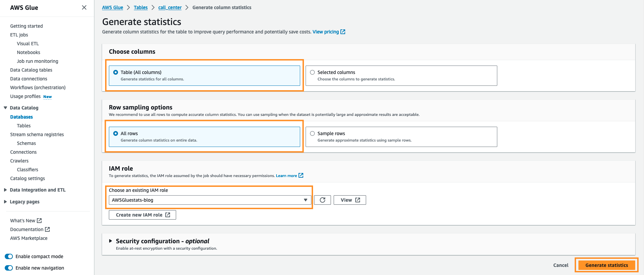Screen dimensions: 644x275
Task: Click the Cancel button
Action: (x=561, y=265)
